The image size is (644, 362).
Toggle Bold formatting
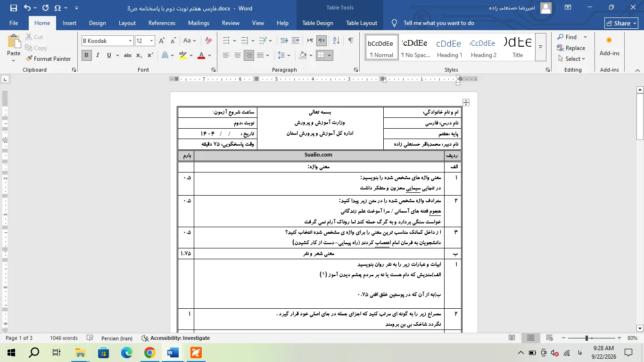point(86,55)
